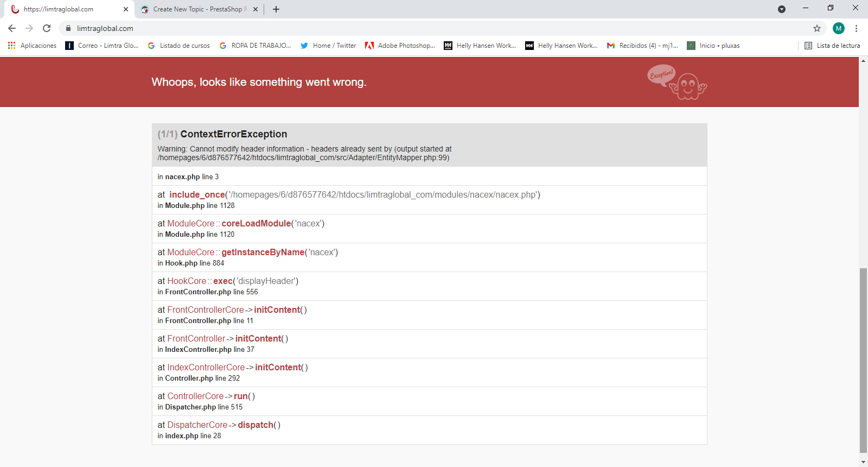Minimize the Chrome window
Image resolution: width=868 pixels, height=467 pixels.
[806, 8]
